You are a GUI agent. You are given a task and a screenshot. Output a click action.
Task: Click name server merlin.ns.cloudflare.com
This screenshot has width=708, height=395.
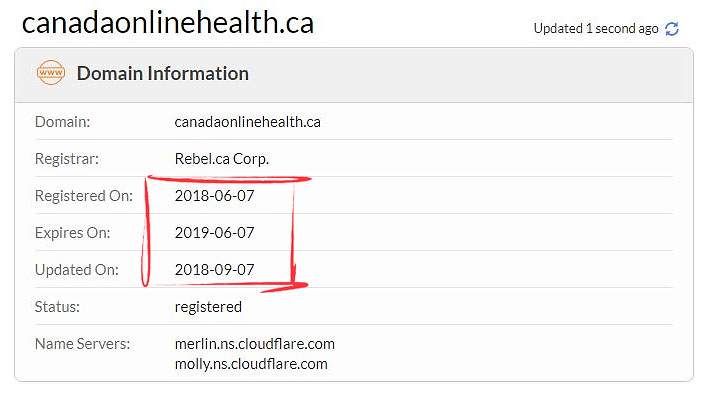[x=255, y=344]
